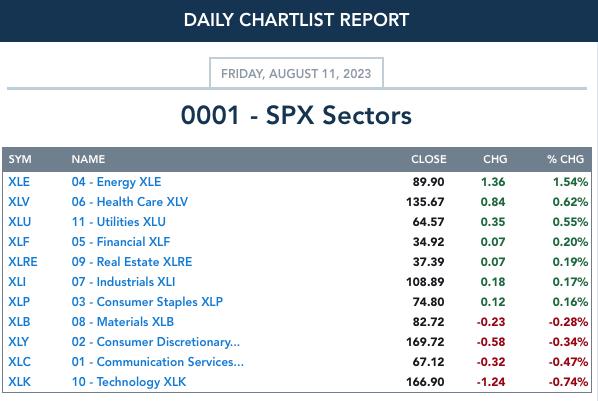The width and height of the screenshot is (598, 401).
Task: Select the XLU ticker symbol
Action: coord(19,222)
